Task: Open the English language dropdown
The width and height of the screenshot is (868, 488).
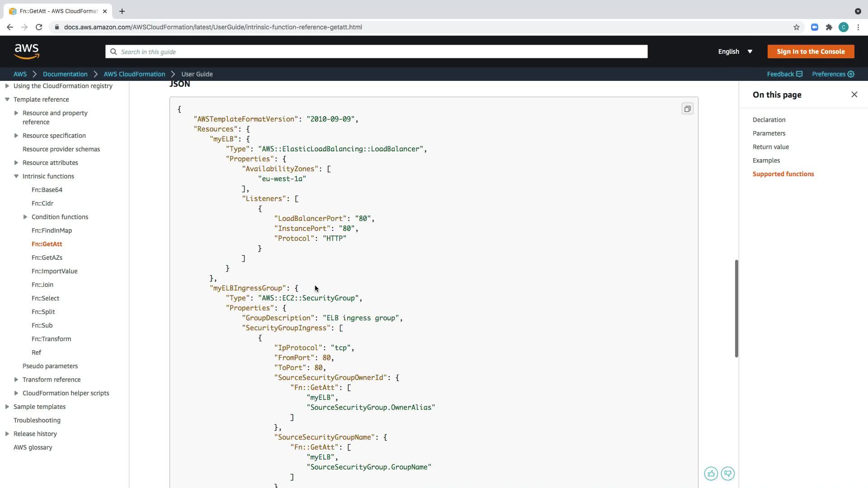Action: (x=735, y=52)
